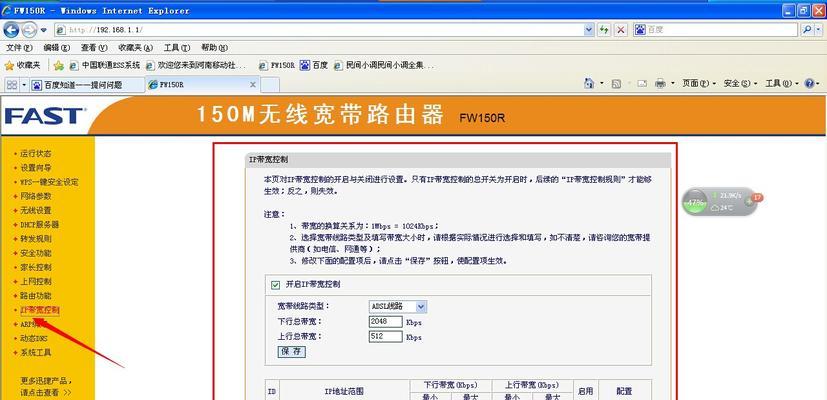The height and width of the screenshot is (400, 827).
Task: Open 设置向导 in the sidebar
Action: click(x=36, y=168)
